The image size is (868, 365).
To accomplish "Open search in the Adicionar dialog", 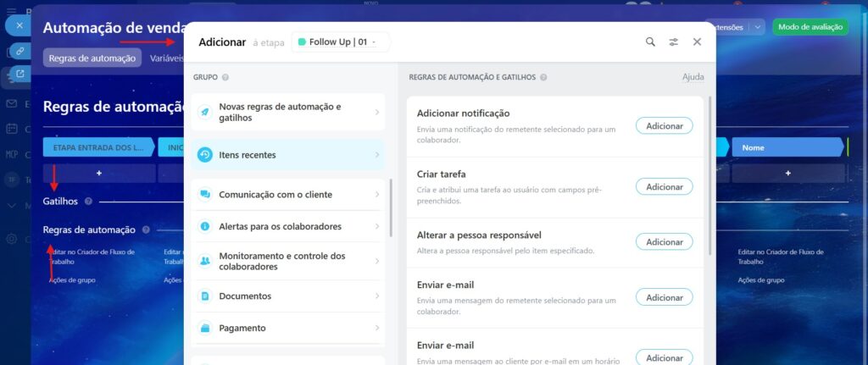I will point(650,42).
